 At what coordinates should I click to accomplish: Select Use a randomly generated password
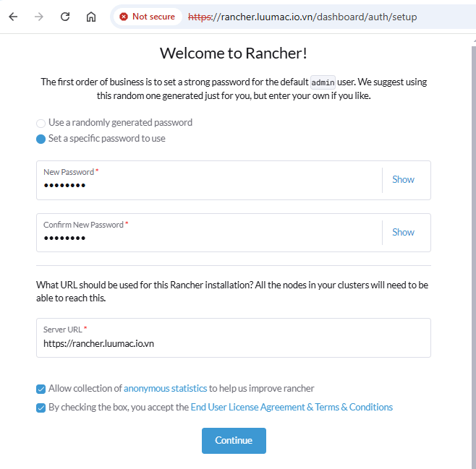click(41, 123)
